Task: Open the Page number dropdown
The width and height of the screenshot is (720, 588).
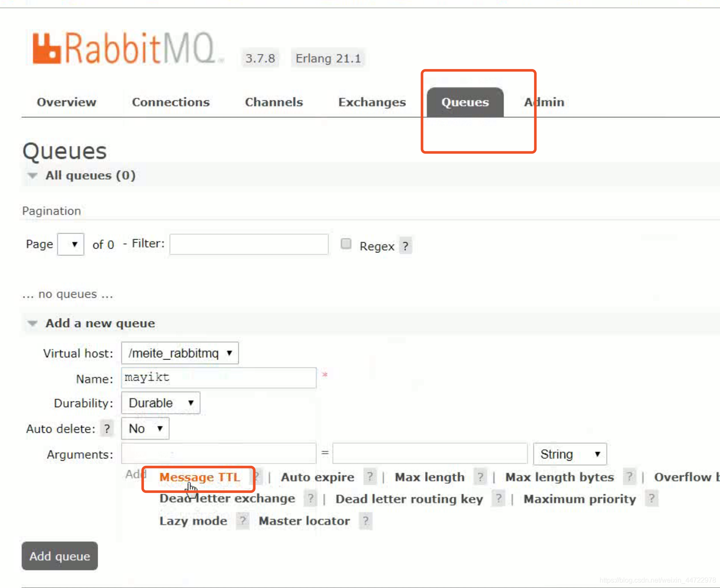Action: click(71, 244)
